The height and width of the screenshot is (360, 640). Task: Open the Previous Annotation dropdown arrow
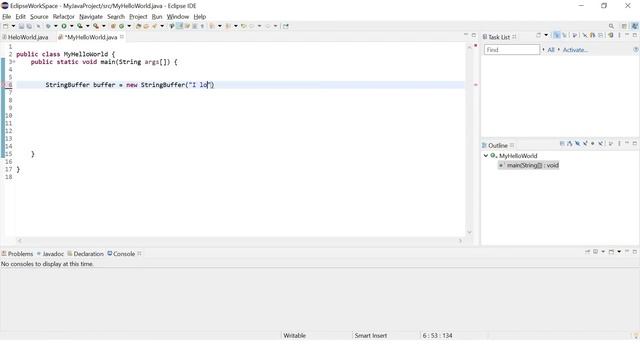236,26
